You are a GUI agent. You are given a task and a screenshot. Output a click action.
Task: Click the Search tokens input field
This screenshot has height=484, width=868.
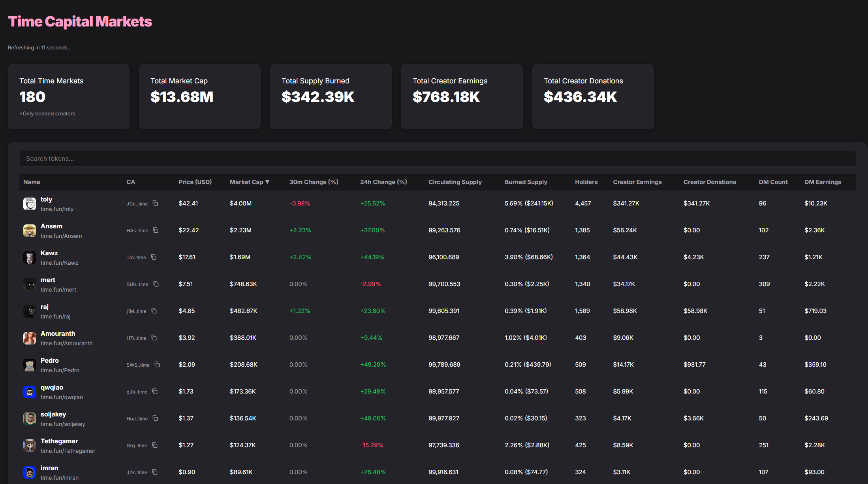click(x=438, y=158)
